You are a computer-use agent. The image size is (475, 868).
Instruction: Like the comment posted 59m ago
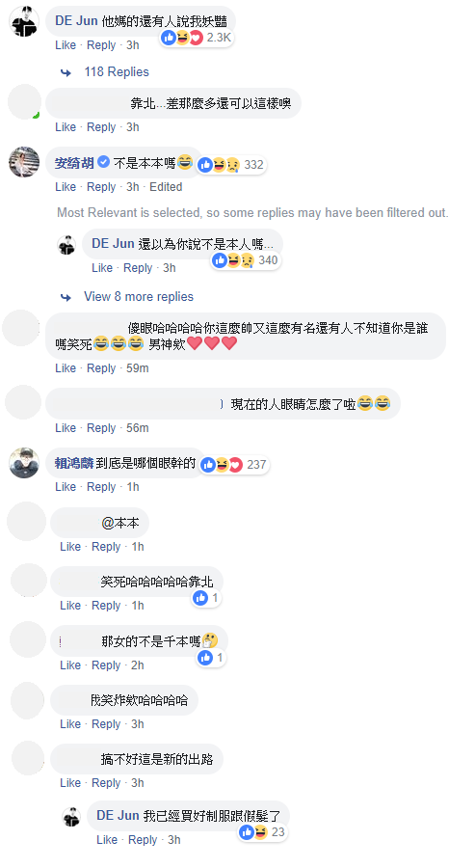[66, 368]
